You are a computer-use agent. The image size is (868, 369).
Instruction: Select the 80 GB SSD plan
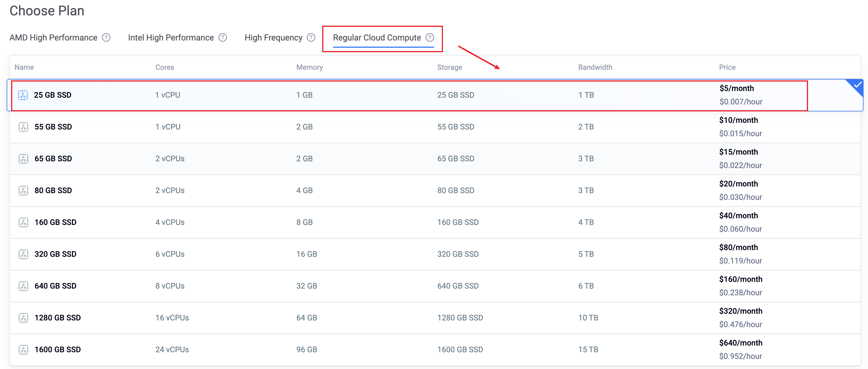(435, 191)
